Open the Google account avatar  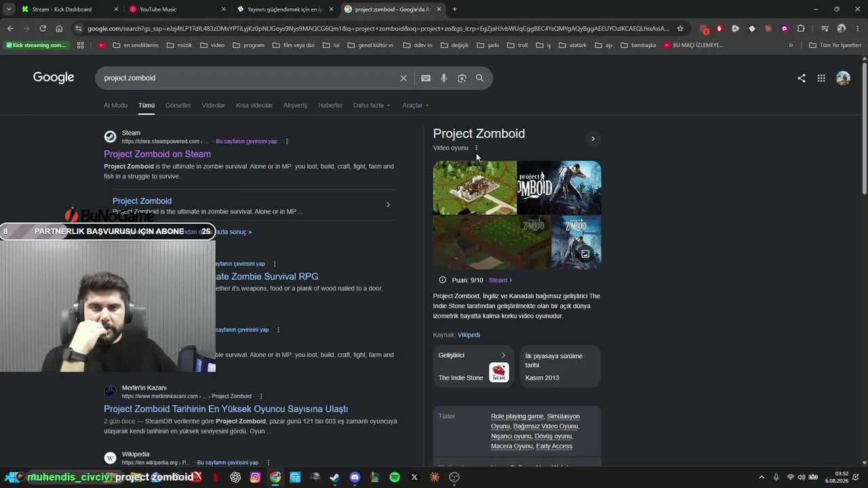pos(843,78)
